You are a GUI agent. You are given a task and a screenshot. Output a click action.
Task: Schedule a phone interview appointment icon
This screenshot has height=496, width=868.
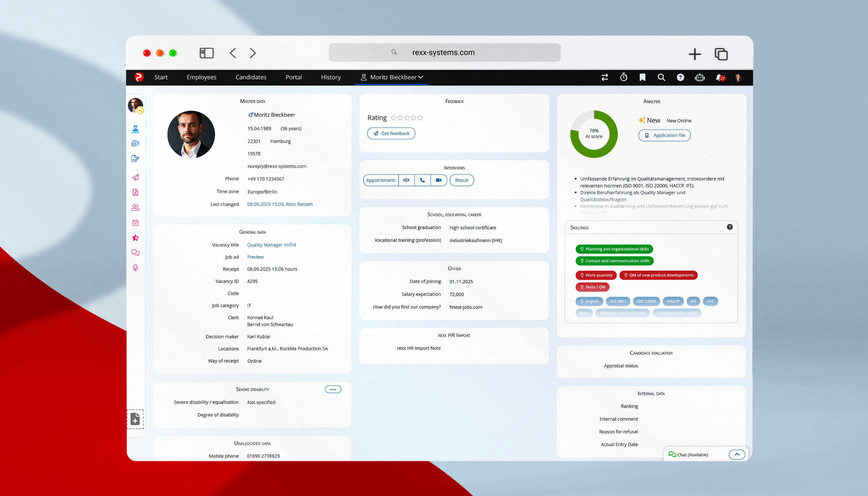pos(422,180)
